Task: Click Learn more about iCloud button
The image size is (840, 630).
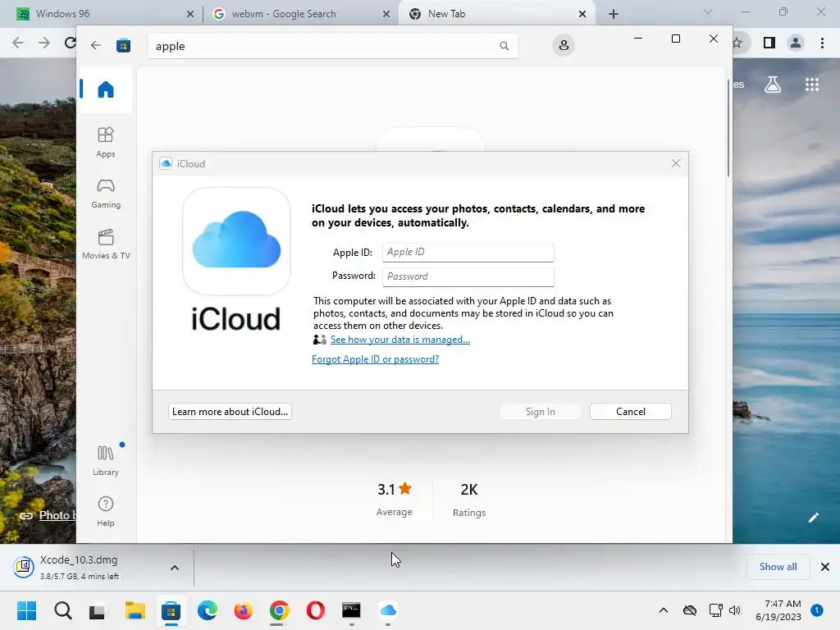Action: coord(230,412)
